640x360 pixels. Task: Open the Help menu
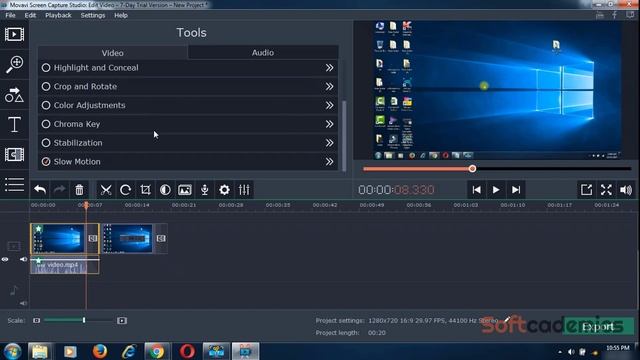[x=121, y=15]
